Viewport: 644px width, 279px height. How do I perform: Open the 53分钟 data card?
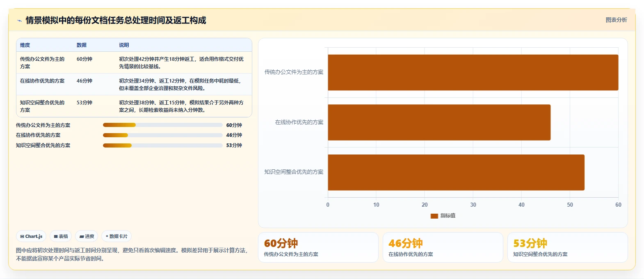pos(567,247)
